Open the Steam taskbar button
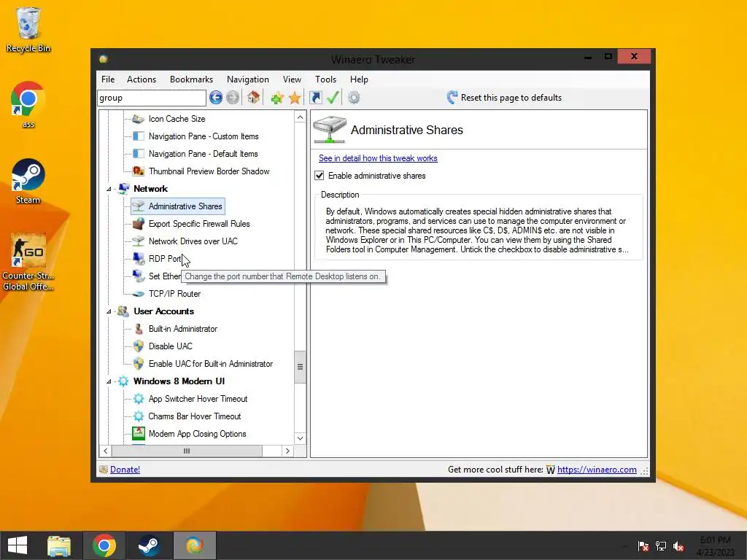 point(149,545)
